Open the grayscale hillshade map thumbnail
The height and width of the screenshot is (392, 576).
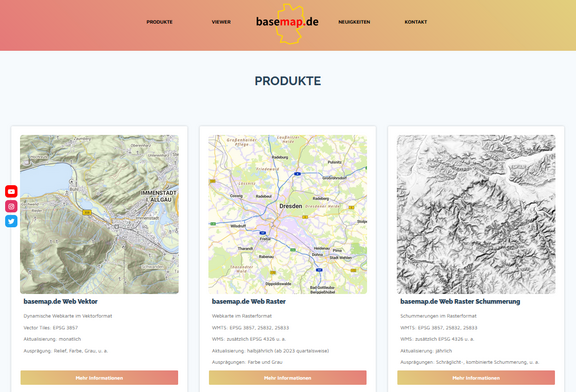[x=476, y=214]
